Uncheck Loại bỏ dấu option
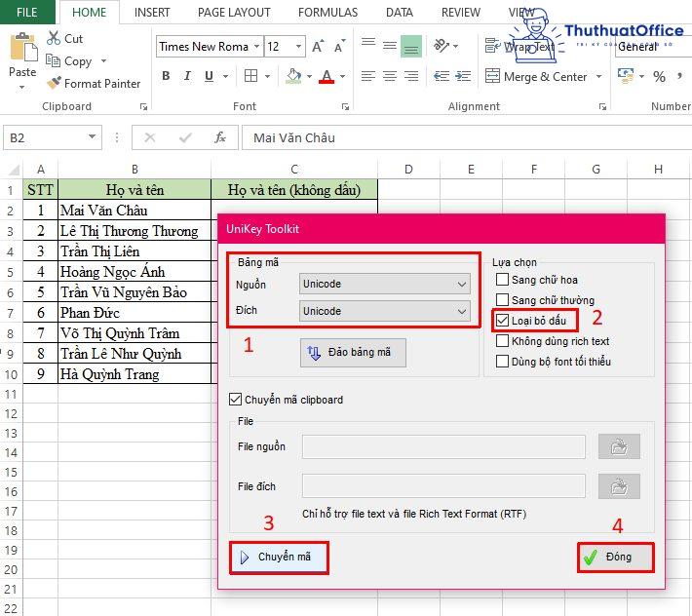 click(502, 321)
